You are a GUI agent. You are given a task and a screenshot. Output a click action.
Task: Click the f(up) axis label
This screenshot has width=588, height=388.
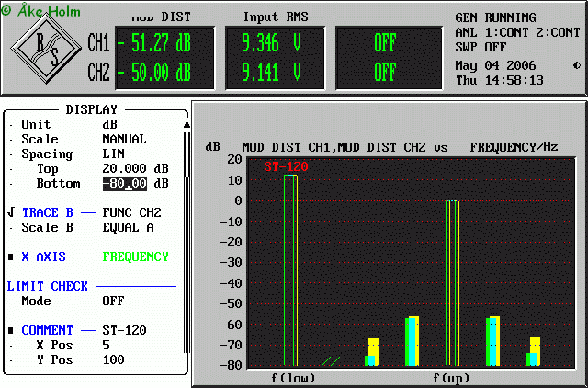click(451, 378)
